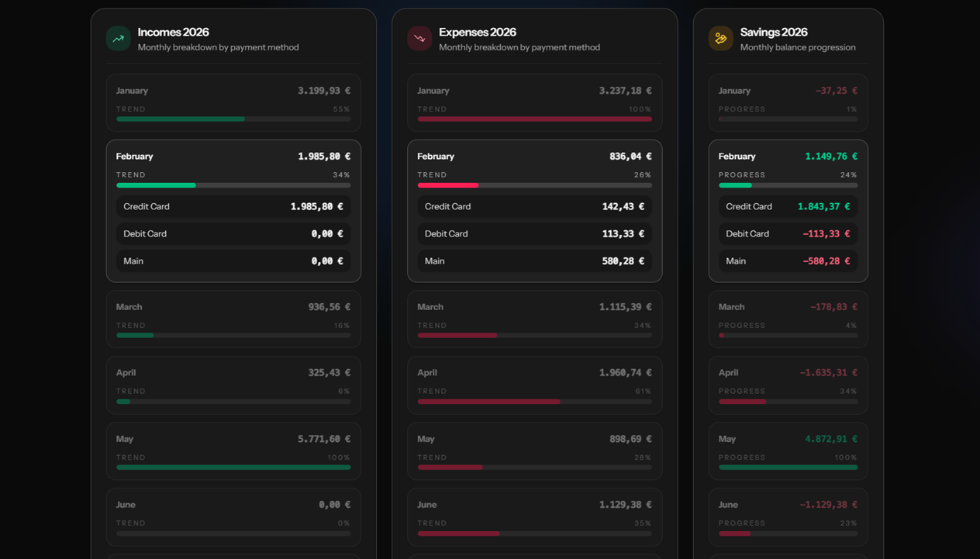The width and height of the screenshot is (980, 559).
Task: Expand the May card in Incomes
Action: [233, 451]
